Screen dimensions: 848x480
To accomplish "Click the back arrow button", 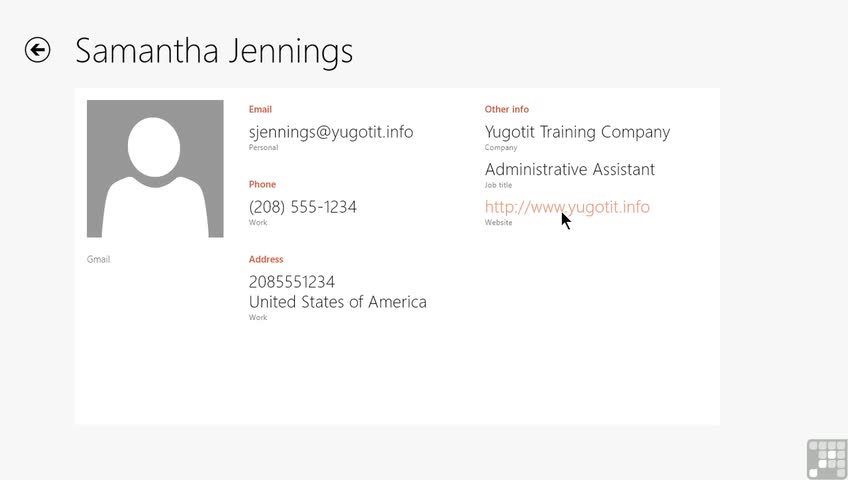I will pos(38,50).
